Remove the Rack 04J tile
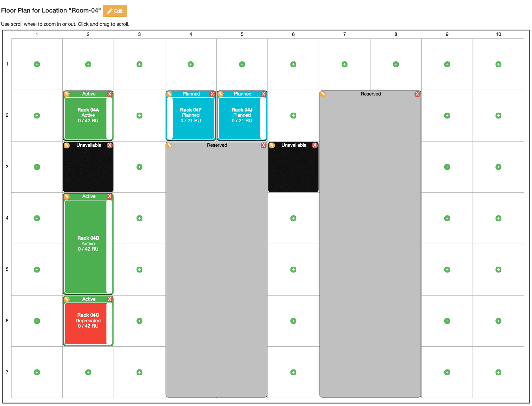The width and height of the screenshot is (532, 406). pyautogui.click(x=264, y=94)
